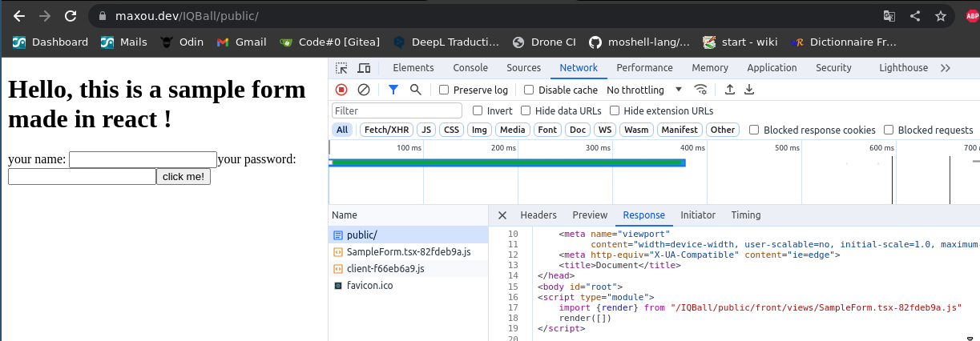Open the moshell-lang GitHub bookmark
Screen dimensions: 980x341
pyautogui.click(x=639, y=42)
